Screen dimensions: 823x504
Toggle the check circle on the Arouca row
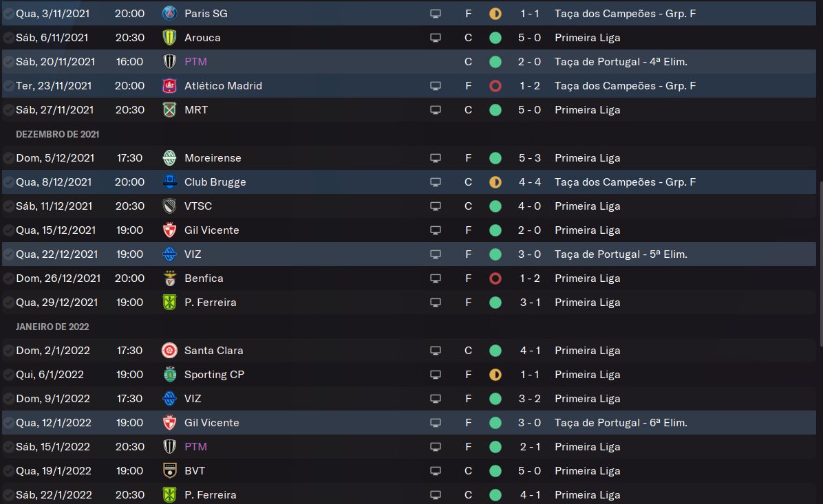[x=8, y=38]
